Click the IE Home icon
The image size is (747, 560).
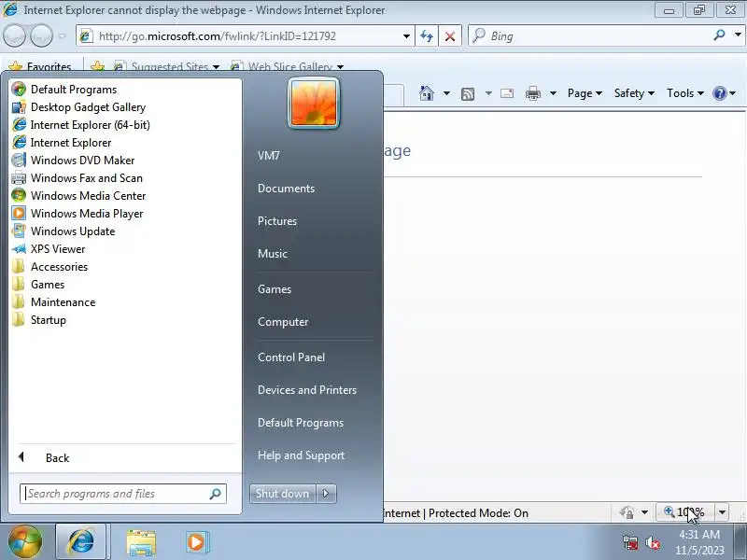427,93
